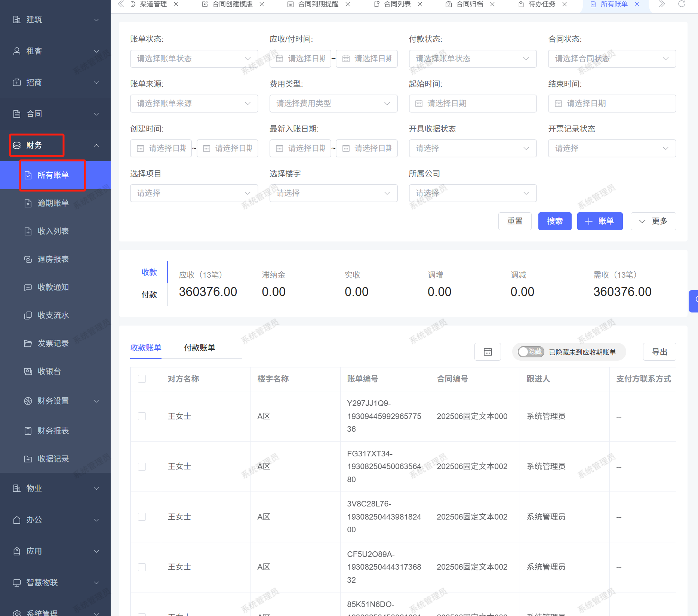Open the 账单状态 dropdown
Viewport: 698px width, 616px height.
click(x=194, y=59)
